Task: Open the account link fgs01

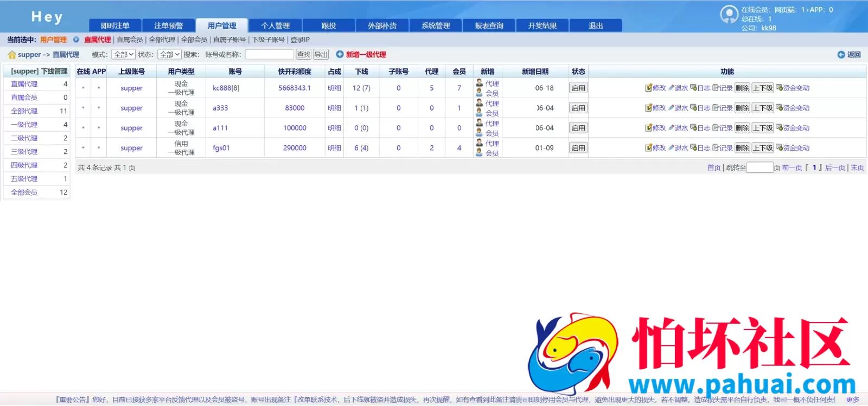Action: 221,148
